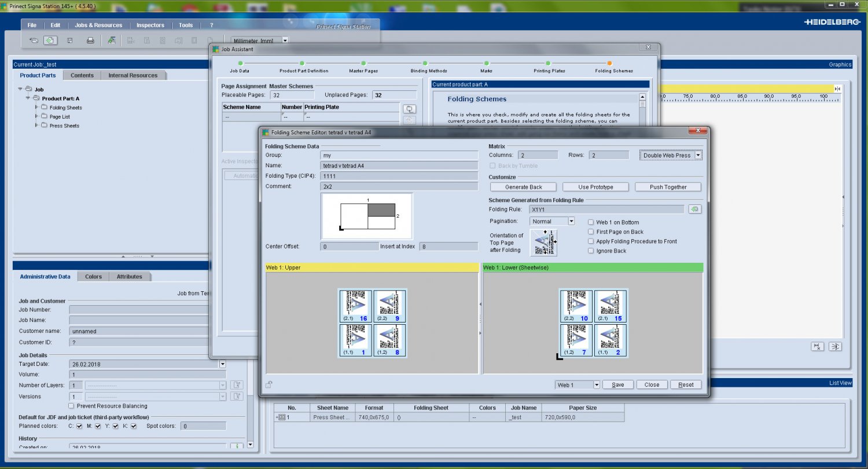868x469 pixels.
Task: Click the icon button beside the Scheme Name table
Action: pos(409,109)
